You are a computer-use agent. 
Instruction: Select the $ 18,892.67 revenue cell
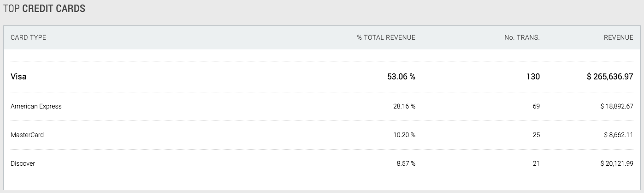click(617, 106)
